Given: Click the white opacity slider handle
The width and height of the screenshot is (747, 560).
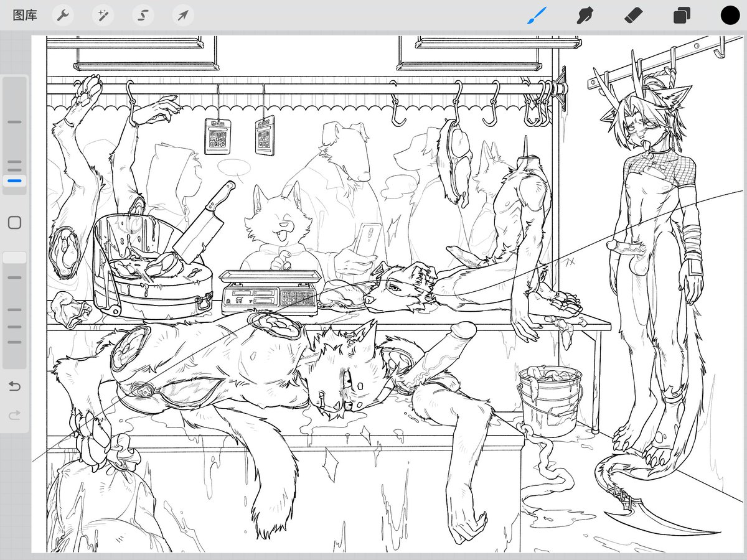Looking at the screenshot, I should coord(15,258).
